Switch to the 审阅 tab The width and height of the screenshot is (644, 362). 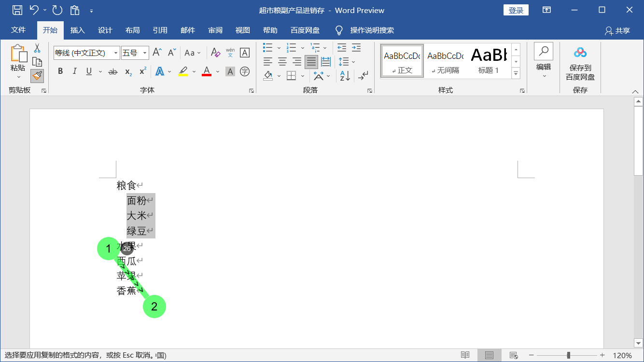point(215,30)
